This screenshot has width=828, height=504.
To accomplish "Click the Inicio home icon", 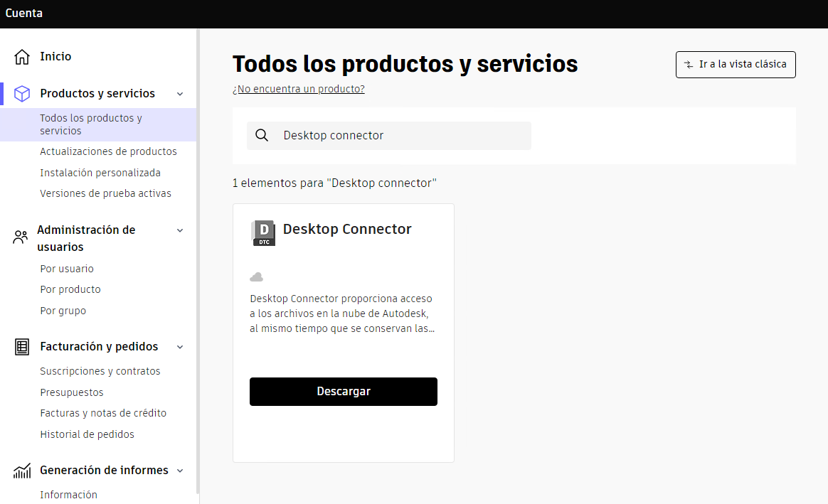I will click(x=21, y=56).
